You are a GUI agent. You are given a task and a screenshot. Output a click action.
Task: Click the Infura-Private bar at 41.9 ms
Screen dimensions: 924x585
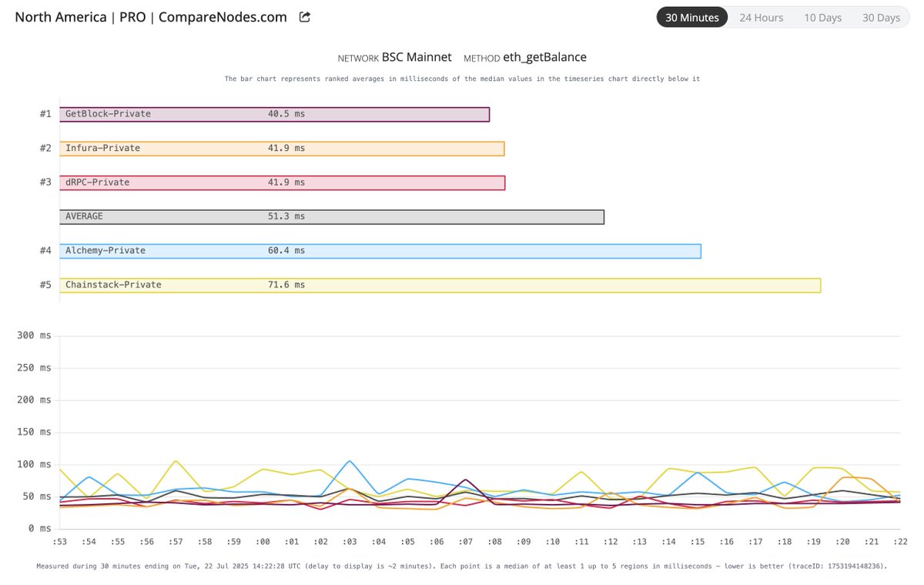pyautogui.click(x=282, y=149)
